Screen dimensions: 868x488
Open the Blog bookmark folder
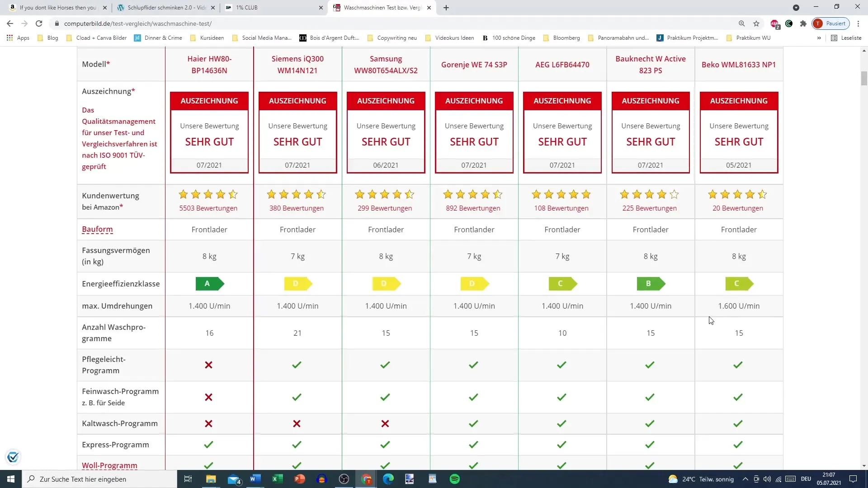48,38
